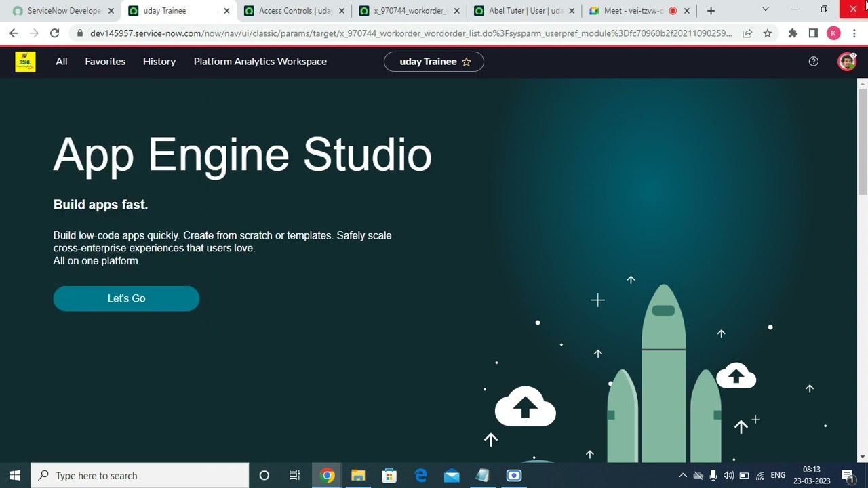
Task: Open Microsoft Store from the taskbar
Action: pyautogui.click(x=389, y=476)
